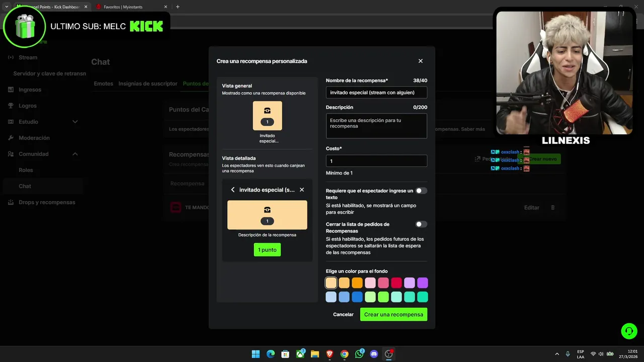Open the Saber más link

pyautogui.click(x=473, y=129)
